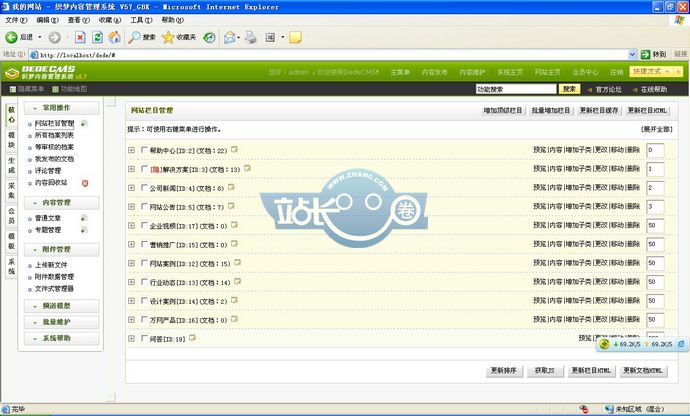Check the 营销推广[ID:15] checkbox
The image size is (690, 416).
tap(144, 244)
